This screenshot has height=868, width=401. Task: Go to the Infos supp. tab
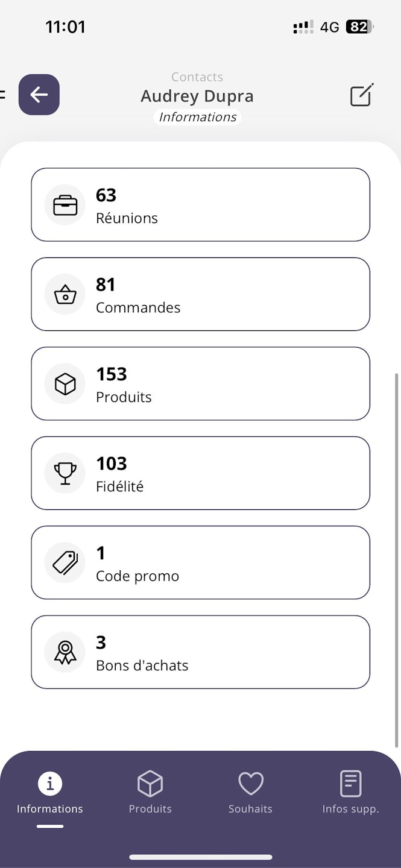point(350,792)
